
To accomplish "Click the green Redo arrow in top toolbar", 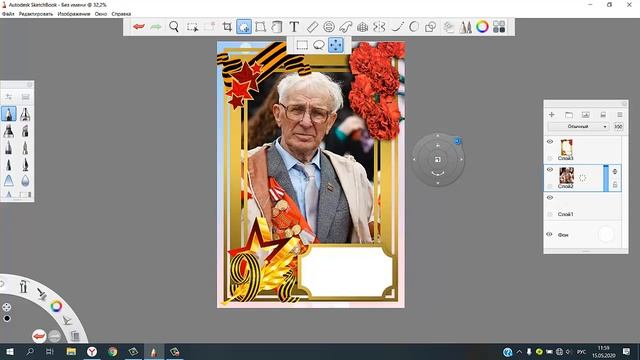I will click(156, 27).
